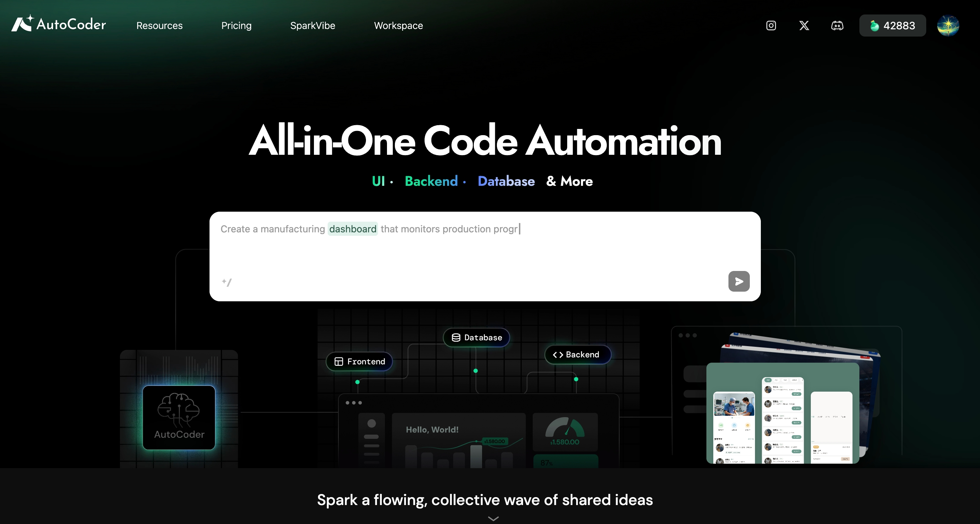
Task: Click the green credits orb icon
Action: (x=875, y=26)
